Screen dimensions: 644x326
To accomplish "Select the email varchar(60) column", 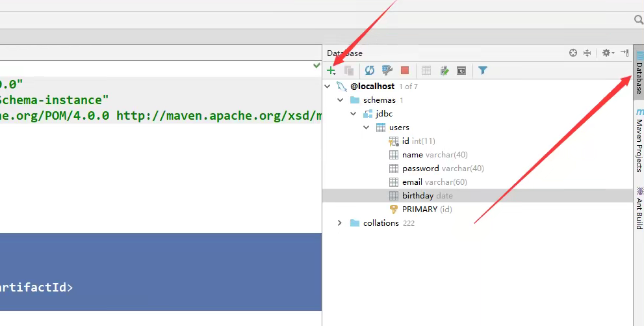I will pyautogui.click(x=434, y=182).
